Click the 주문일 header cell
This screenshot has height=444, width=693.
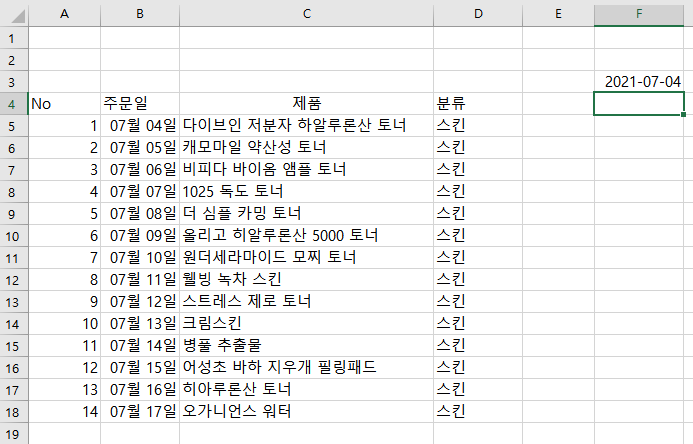pos(140,104)
